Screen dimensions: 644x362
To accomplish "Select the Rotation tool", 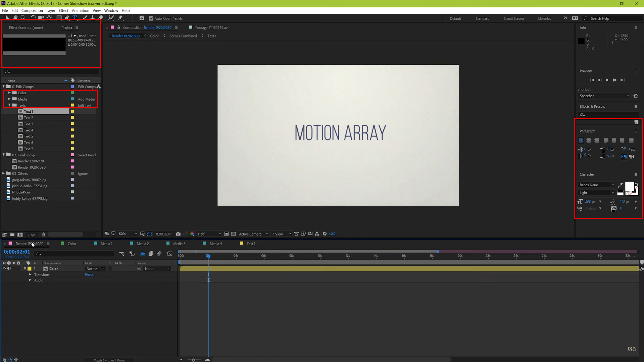I will click(x=33, y=18).
